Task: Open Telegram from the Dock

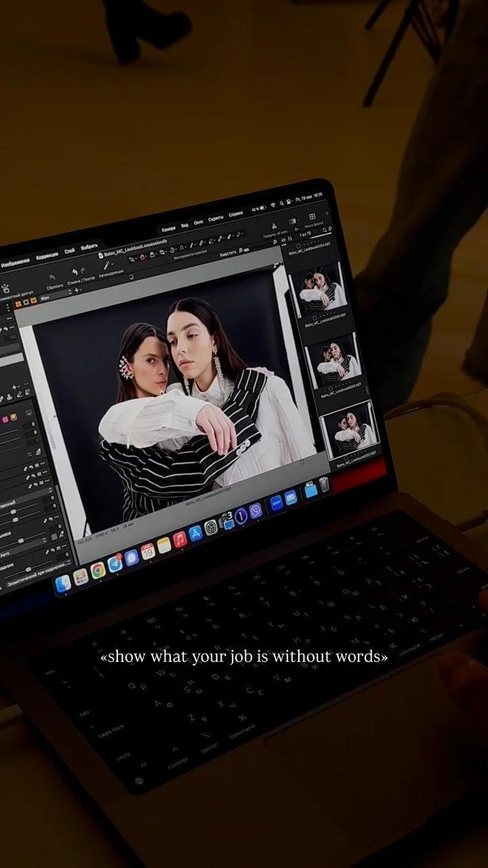Action: tap(115, 564)
